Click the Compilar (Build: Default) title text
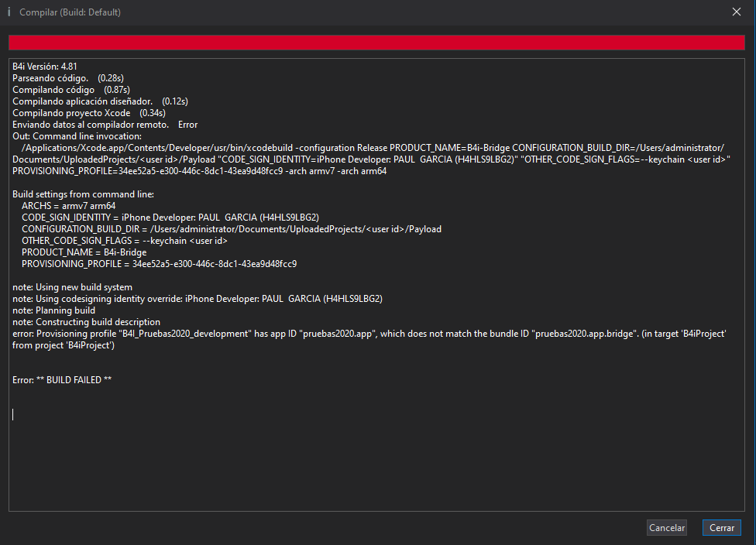Screen dimensions: 756x545 coord(70,12)
